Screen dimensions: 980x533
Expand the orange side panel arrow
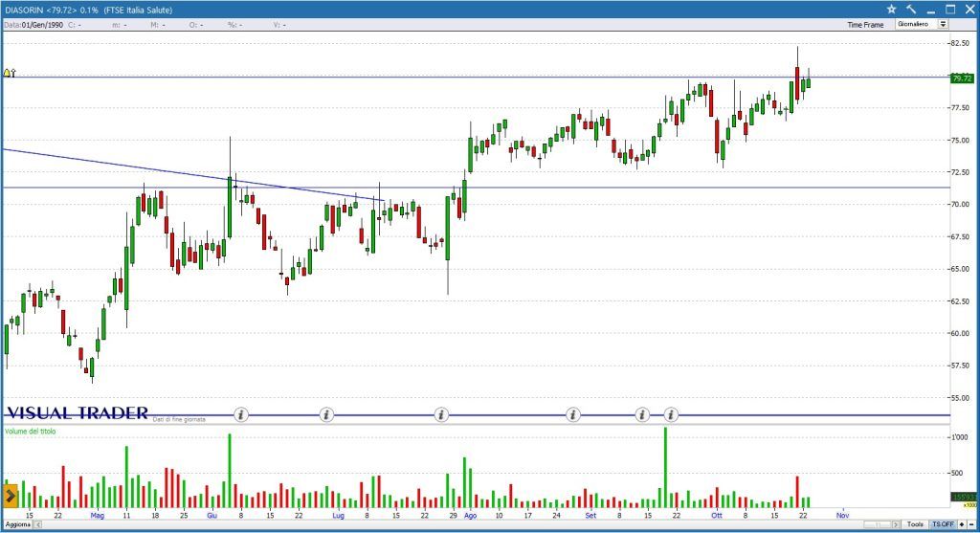[10, 497]
